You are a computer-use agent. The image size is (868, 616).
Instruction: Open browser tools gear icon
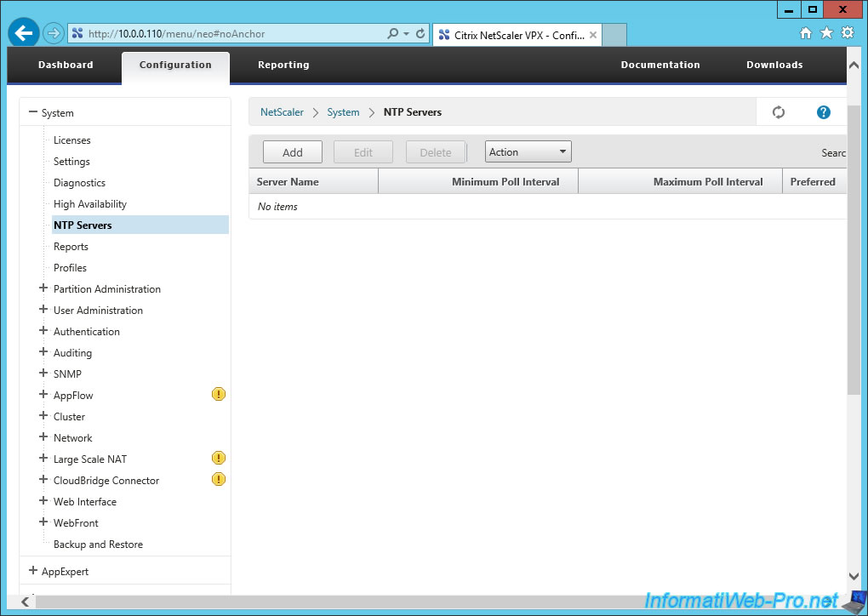(x=847, y=33)
